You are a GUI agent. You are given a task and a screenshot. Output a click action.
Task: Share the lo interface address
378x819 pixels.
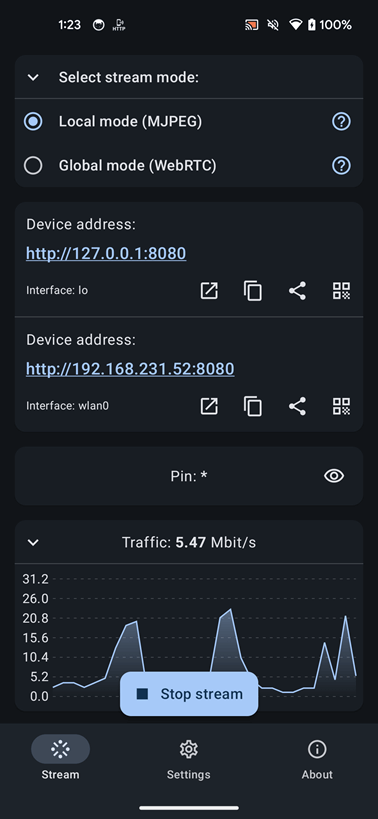[x=297, y=291]
